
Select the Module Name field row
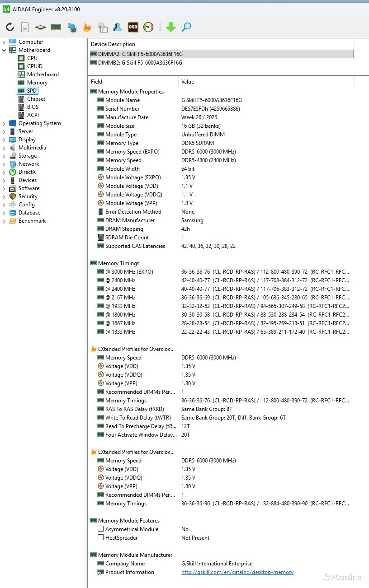click(x=221, y=100)
